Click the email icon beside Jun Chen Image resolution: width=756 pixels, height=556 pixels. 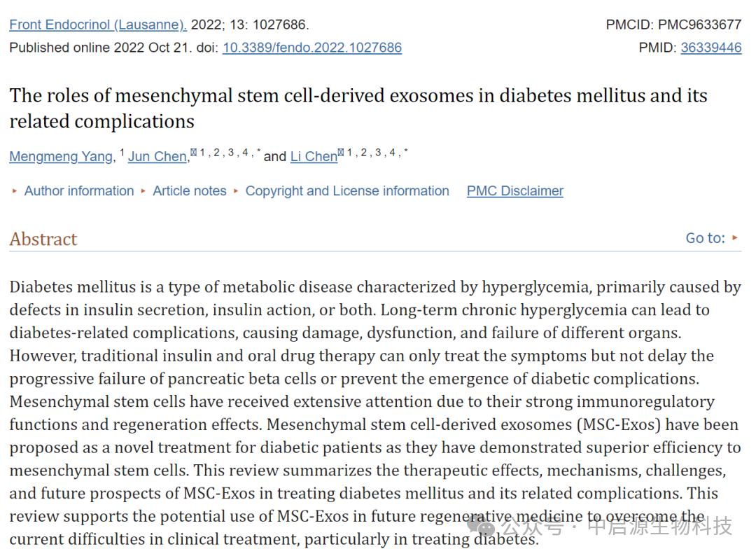193,152
